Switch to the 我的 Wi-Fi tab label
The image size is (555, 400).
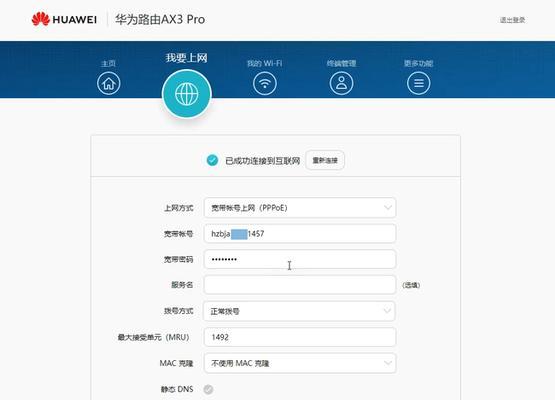coord(264,63)
